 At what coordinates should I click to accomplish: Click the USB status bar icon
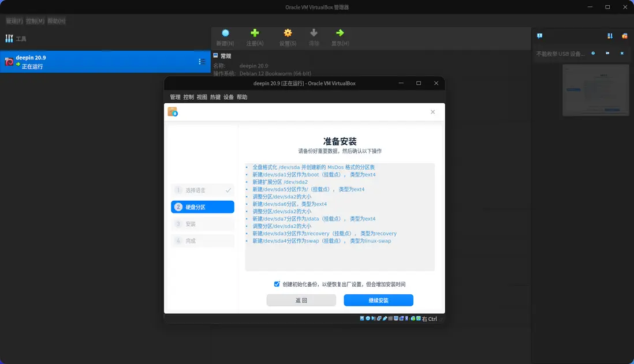point(385,318)
